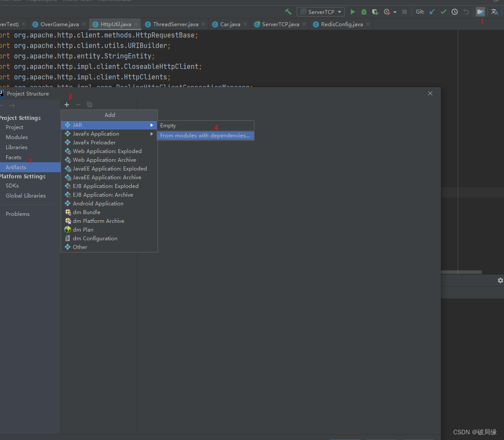Viewport: 504px width, 440px height.
Task: Select Facets in Project Settings
Action: (13, 157)
